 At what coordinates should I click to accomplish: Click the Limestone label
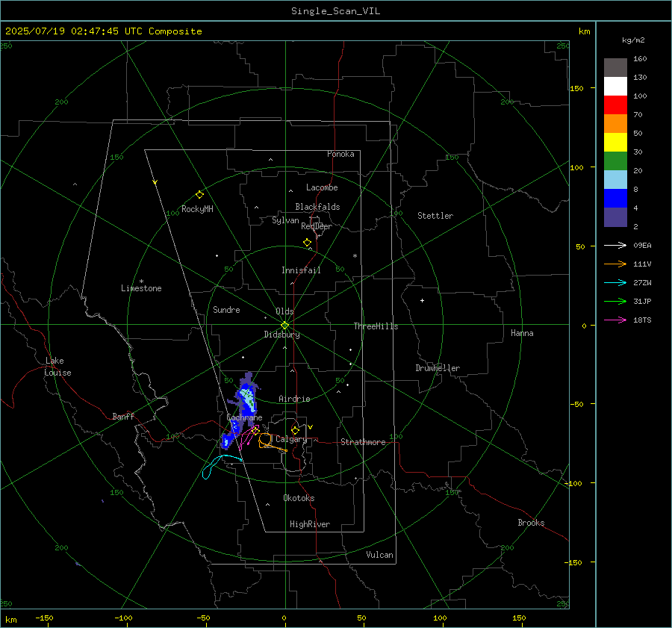point(141,288)
